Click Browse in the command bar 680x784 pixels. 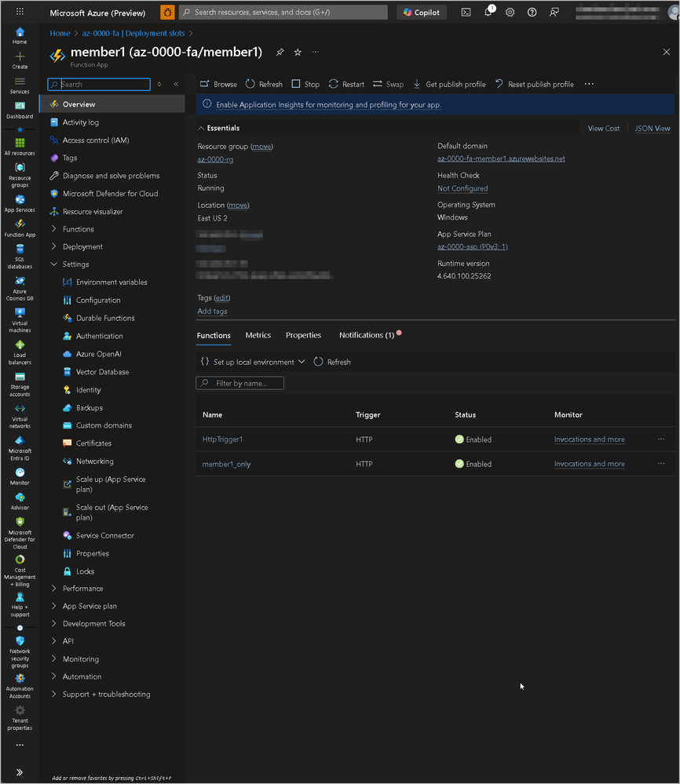coord(218,84)
